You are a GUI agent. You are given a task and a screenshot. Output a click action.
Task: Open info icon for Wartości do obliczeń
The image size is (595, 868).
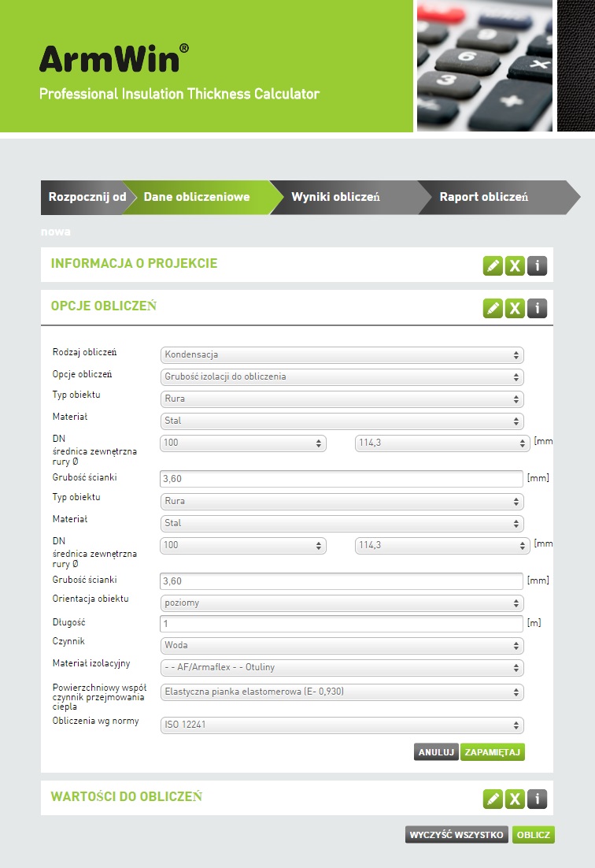pos(537,799)
